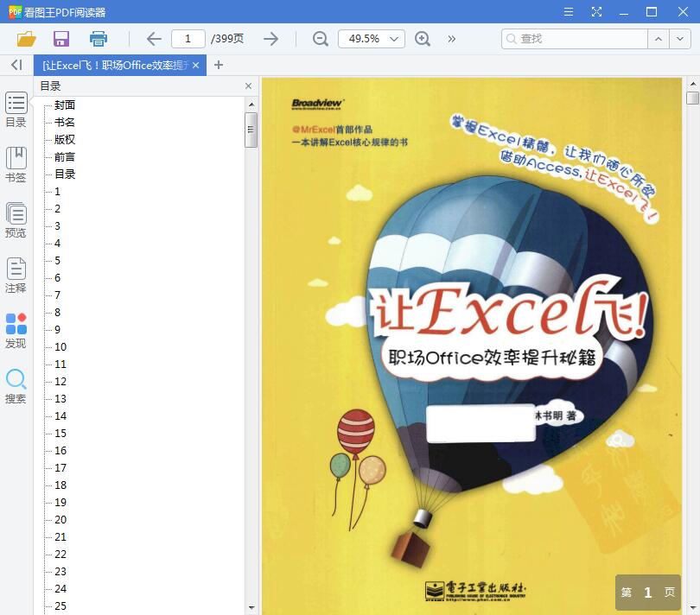Go to the next page arrow
The height and width of the screenshot is (615, 700).
(270, 39)
